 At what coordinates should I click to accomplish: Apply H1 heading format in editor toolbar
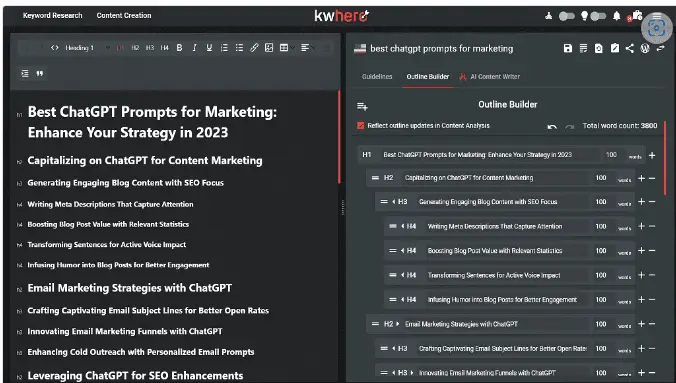pos(119,48)
